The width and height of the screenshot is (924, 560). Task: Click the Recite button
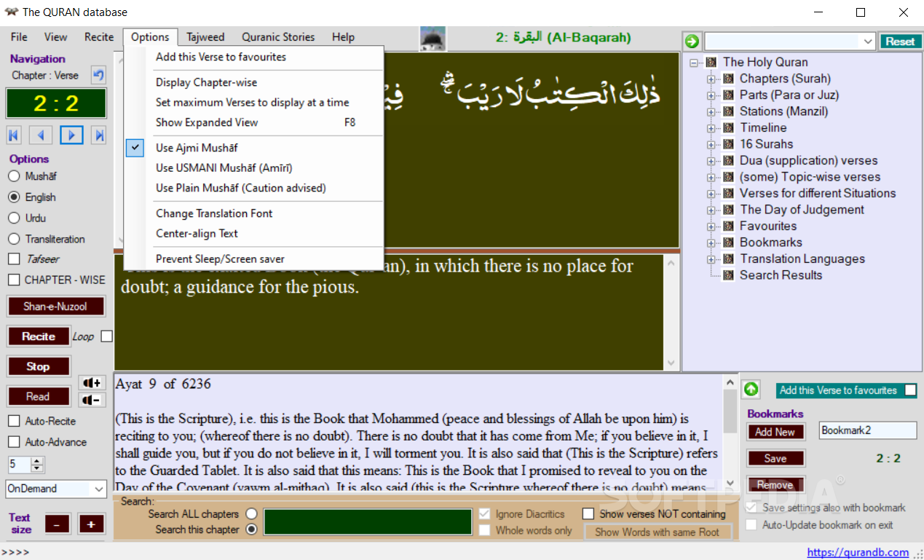(x=39, y=336)
